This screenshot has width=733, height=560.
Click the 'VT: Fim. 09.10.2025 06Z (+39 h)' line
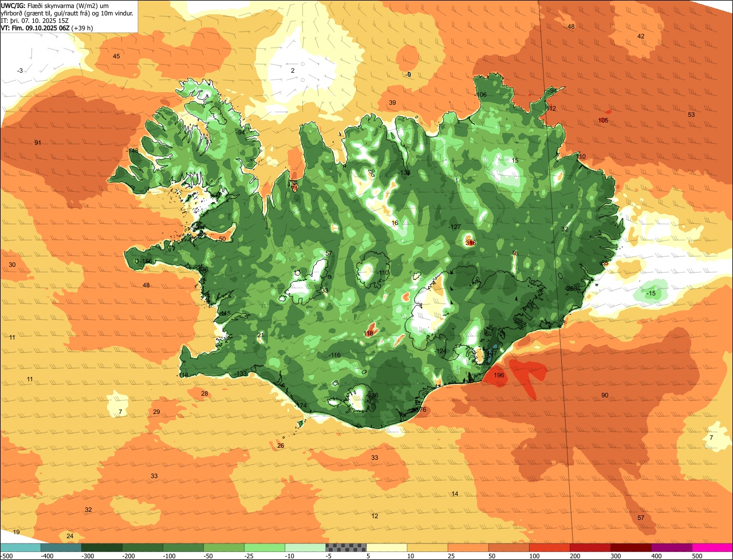[47, 27]
